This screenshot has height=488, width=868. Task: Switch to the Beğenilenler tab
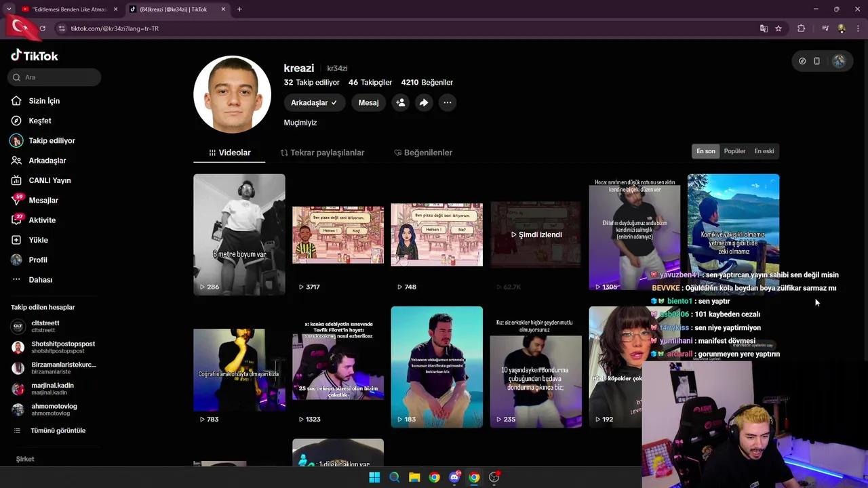tap(423, 152)
